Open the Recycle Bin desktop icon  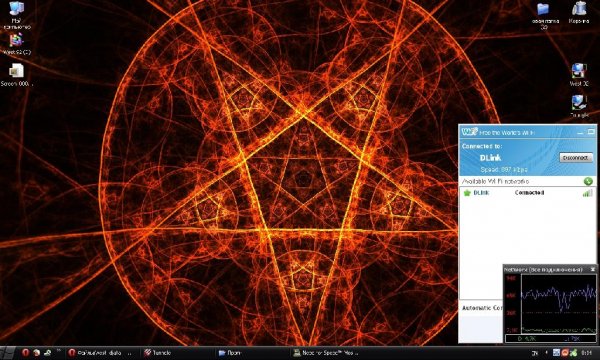tap(579, 13)
